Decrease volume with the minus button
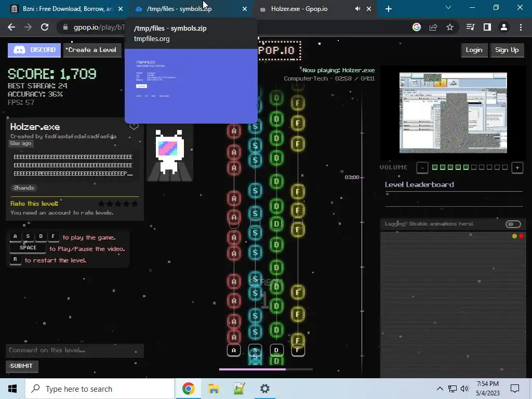Image resolution: width=532 pixels, height=399 pixels. 422,168
